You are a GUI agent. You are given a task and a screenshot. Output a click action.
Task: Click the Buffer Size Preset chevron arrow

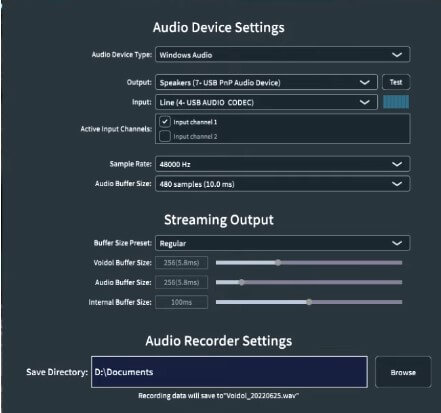397,243
